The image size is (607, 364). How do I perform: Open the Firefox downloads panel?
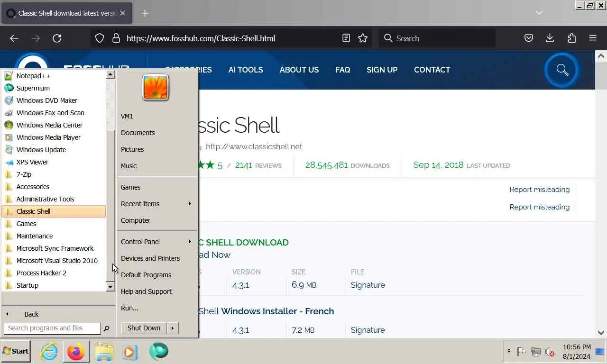click(x=550, y=38)
